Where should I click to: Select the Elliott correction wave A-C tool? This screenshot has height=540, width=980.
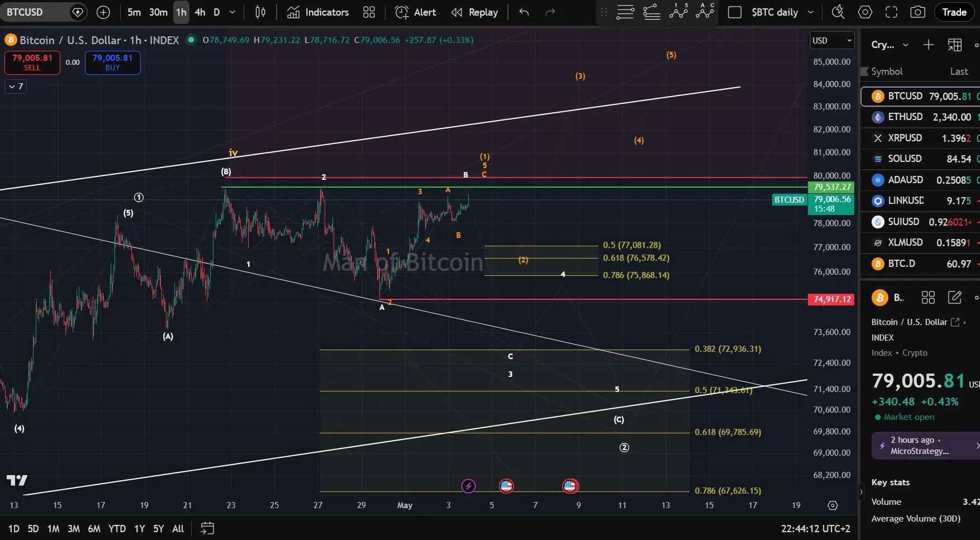point(705,11)
